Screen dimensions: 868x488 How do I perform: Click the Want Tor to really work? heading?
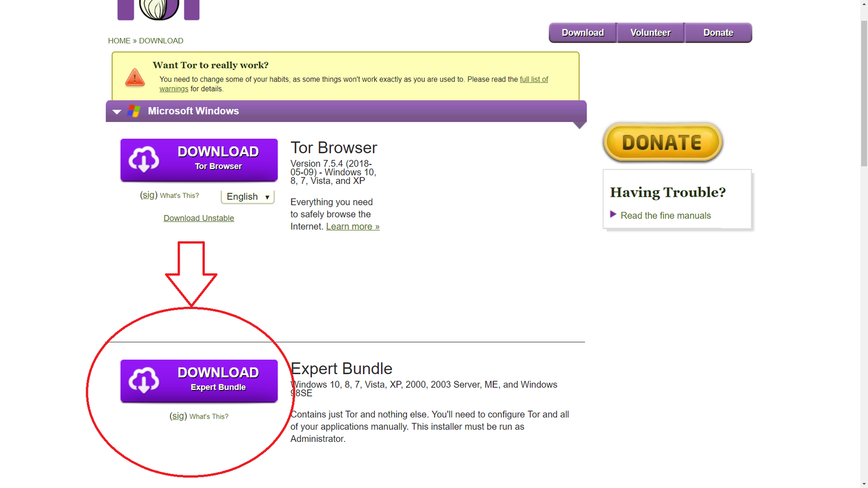click(210, 65)
